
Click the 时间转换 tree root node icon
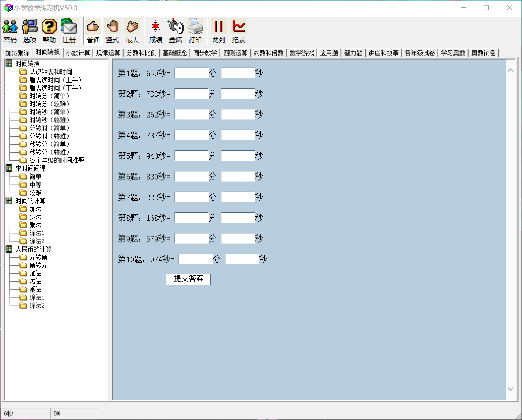coord(9,63)
